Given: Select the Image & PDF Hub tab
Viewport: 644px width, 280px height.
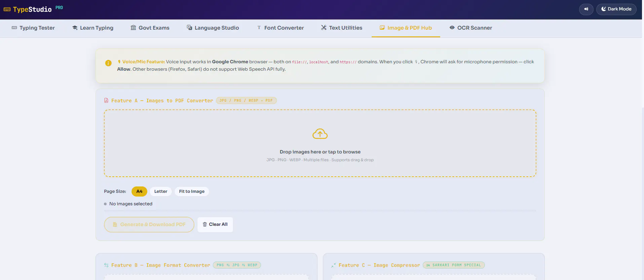Looking at the screenshot, I should (x=406, y=28).
